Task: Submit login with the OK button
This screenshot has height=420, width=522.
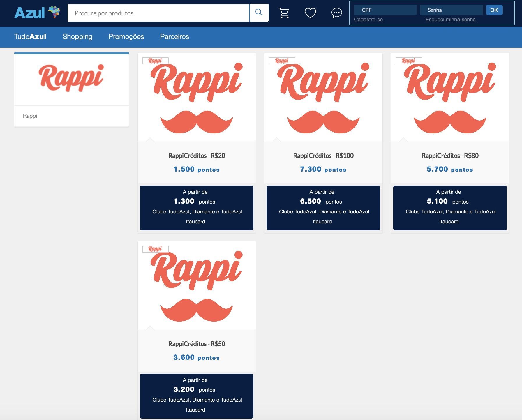Action: 494,10
